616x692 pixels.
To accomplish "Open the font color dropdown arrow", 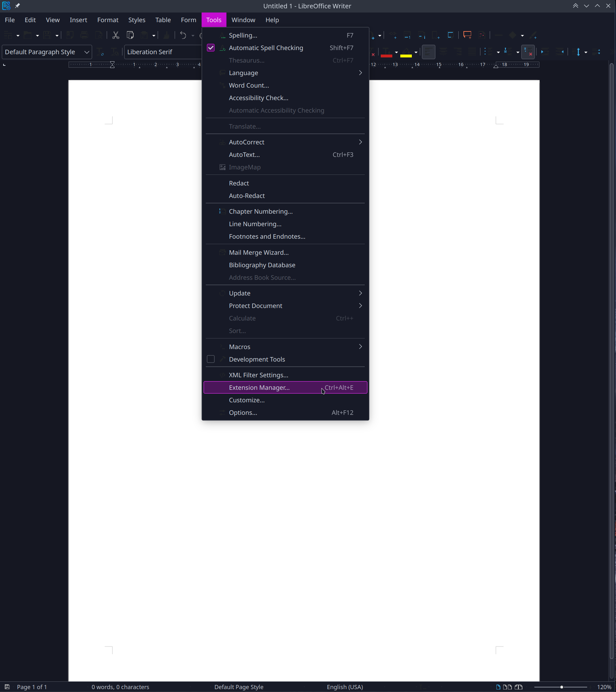I will pyautogui.click(x=396, y=52).
